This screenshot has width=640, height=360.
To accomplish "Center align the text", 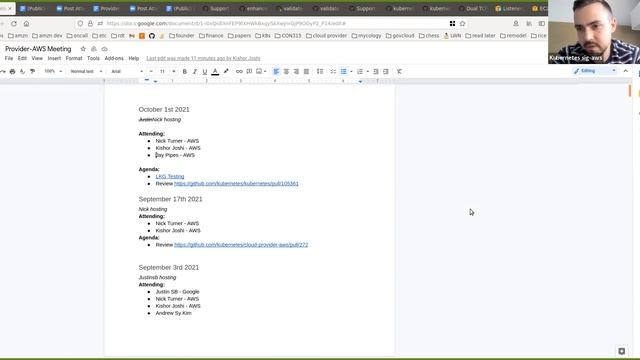I will click(x=287, y=71).
